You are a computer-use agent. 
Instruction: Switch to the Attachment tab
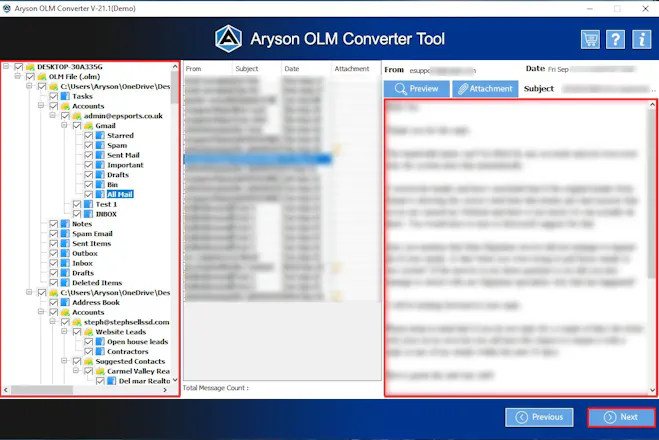485,89
